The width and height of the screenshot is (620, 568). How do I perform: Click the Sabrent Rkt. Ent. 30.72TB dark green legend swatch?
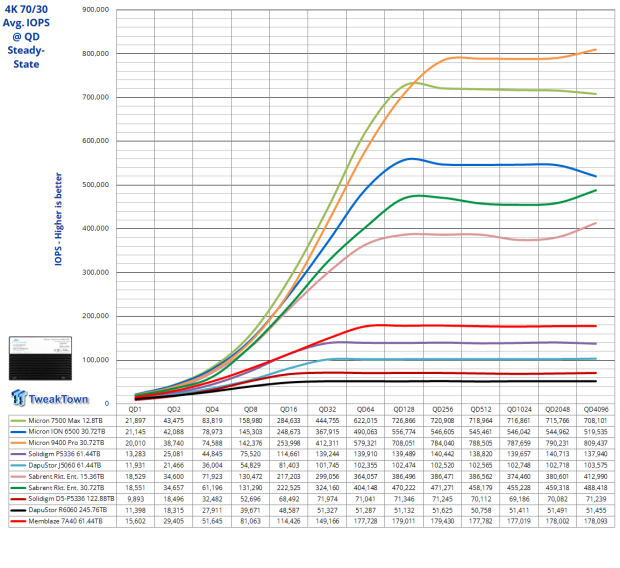pos(17,488)
